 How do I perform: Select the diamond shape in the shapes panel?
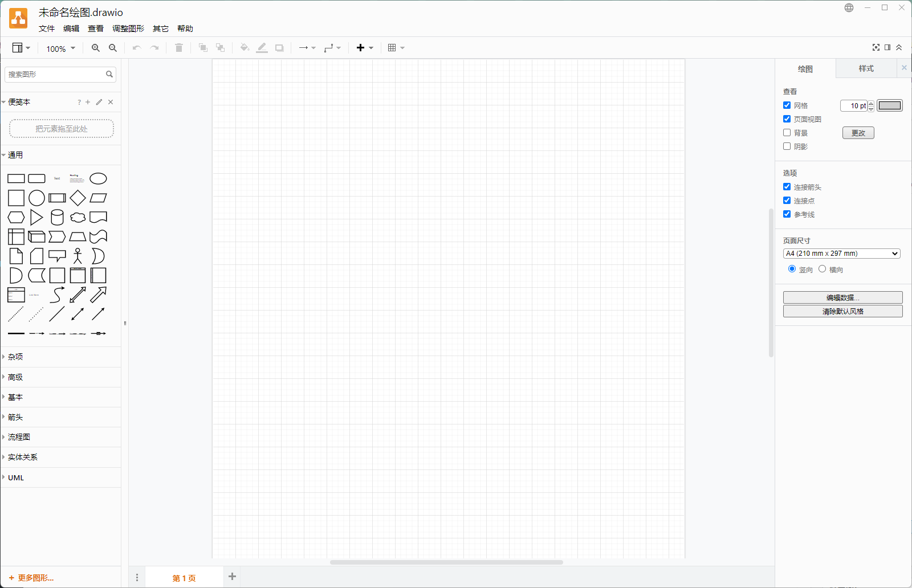(78, 198)
